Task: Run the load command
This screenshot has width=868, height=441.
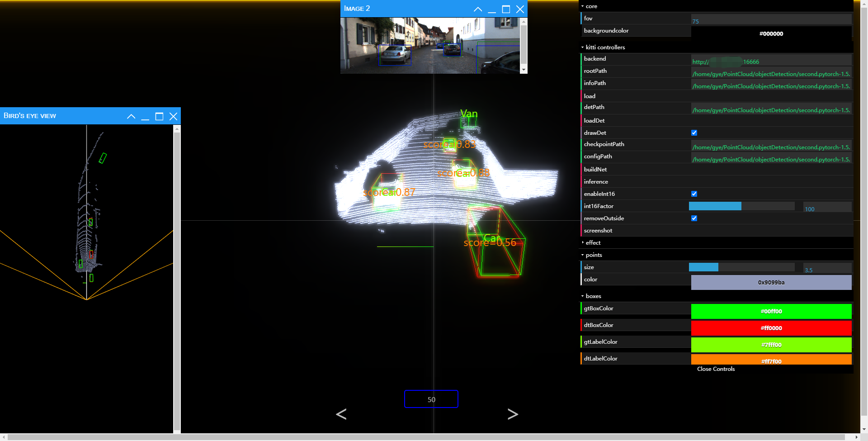Action: pyautogui.click(x=633, y=96)
